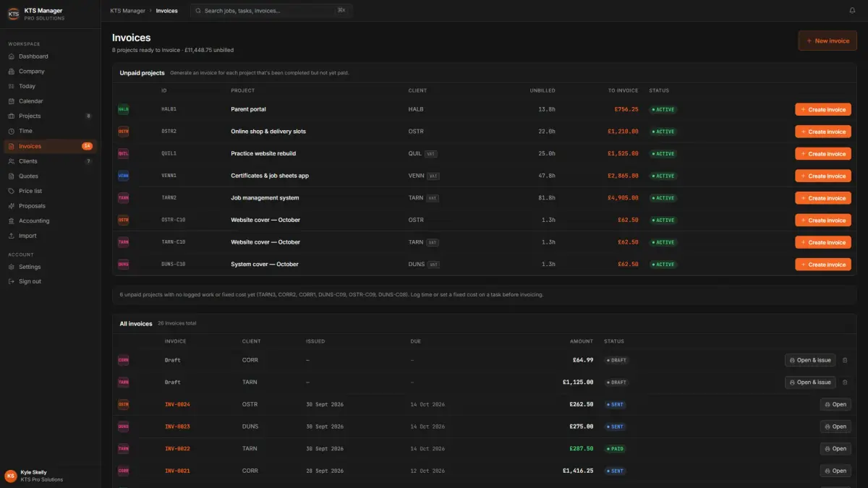Open & issue the CORR draft
The width and height of the screenshot is (868, 488).
(x=810, y=360)
